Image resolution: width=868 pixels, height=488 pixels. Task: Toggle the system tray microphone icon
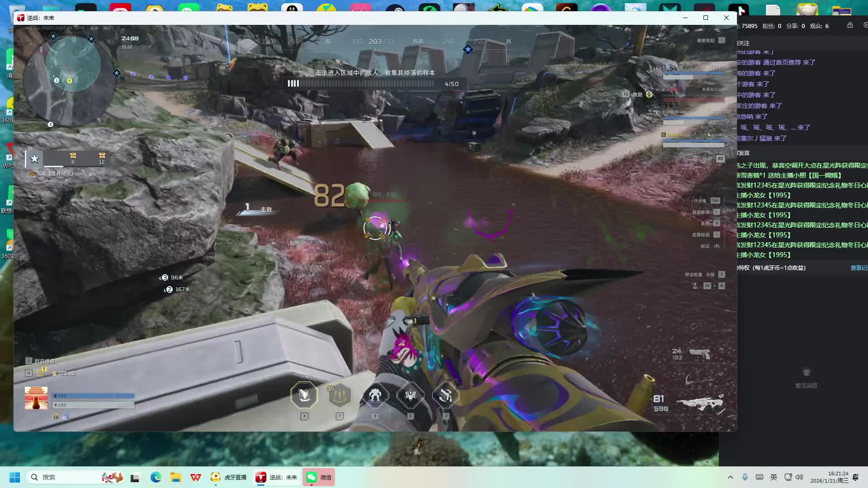pos(745,477)
